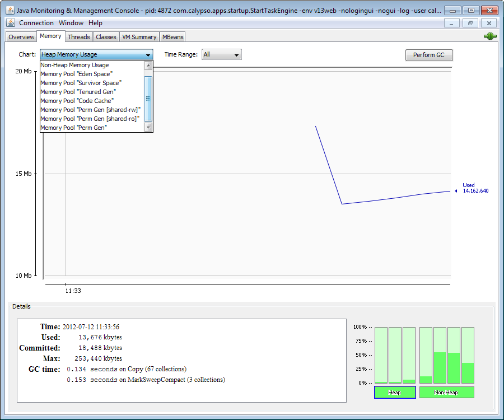Image resolution: width=504 pixels, height=420 pixels.
Task: Select Memory Pool "Perm Gen [shared-ro]" option
Action: tap(92, 119)
